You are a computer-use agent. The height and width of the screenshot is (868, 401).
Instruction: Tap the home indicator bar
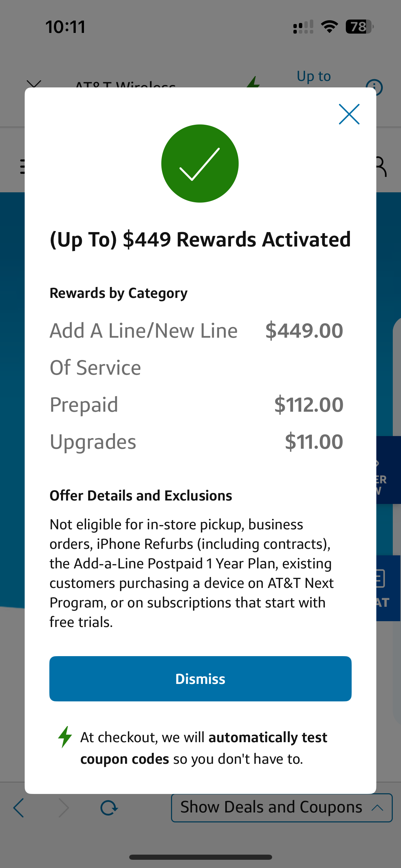coord(200,857)
